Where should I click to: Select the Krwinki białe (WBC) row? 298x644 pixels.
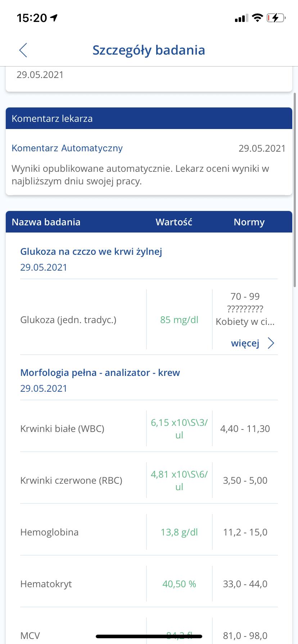[62, 429]
